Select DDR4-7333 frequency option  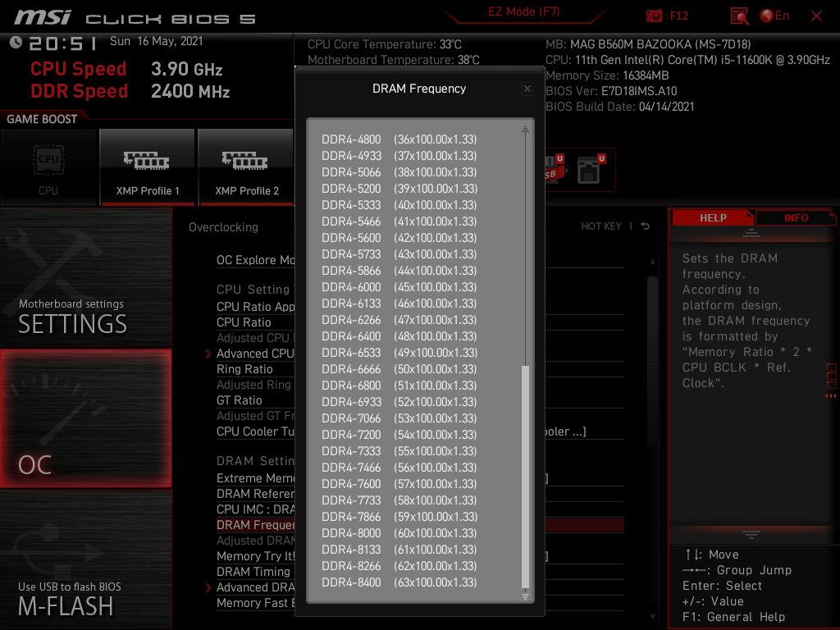pyautogui.click(x=399, y=451)
